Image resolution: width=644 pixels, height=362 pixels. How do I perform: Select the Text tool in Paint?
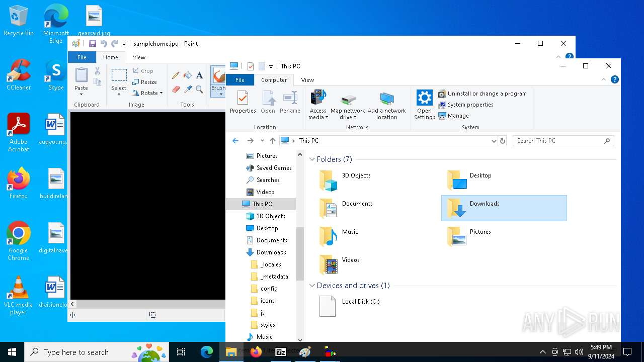pyautogui.click(x=200, y=75)
